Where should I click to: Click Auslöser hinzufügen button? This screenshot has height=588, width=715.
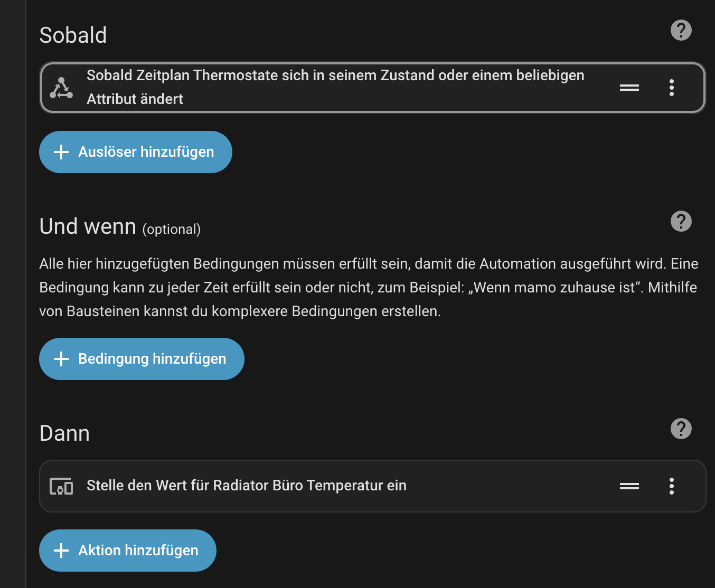click(x=136, y=152)
